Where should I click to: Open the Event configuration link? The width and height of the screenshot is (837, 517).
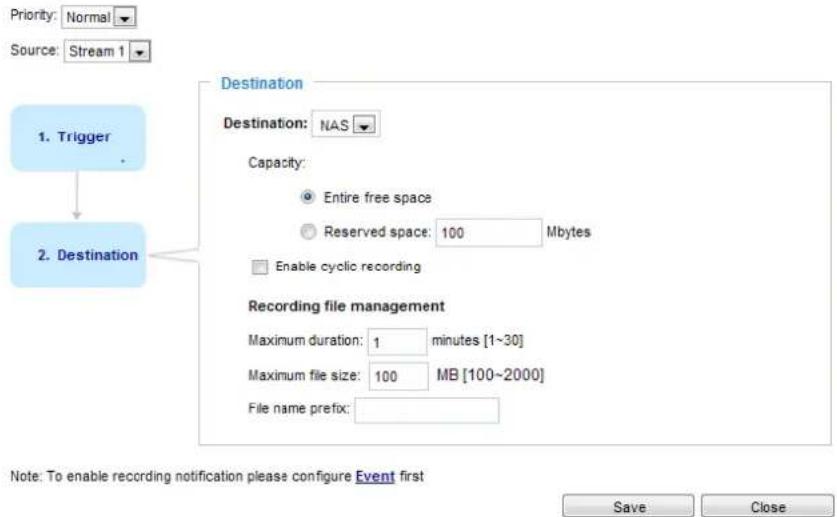tap(375, 476)
